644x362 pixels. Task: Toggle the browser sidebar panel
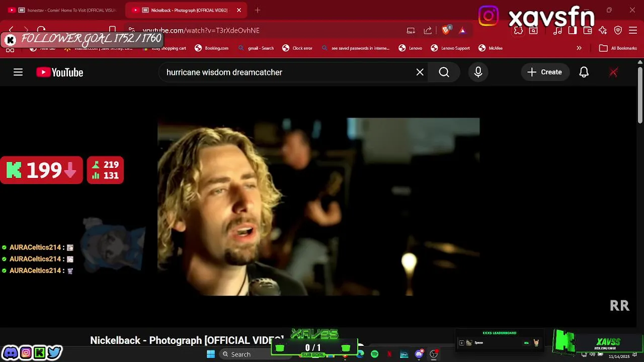click(573, 30)
